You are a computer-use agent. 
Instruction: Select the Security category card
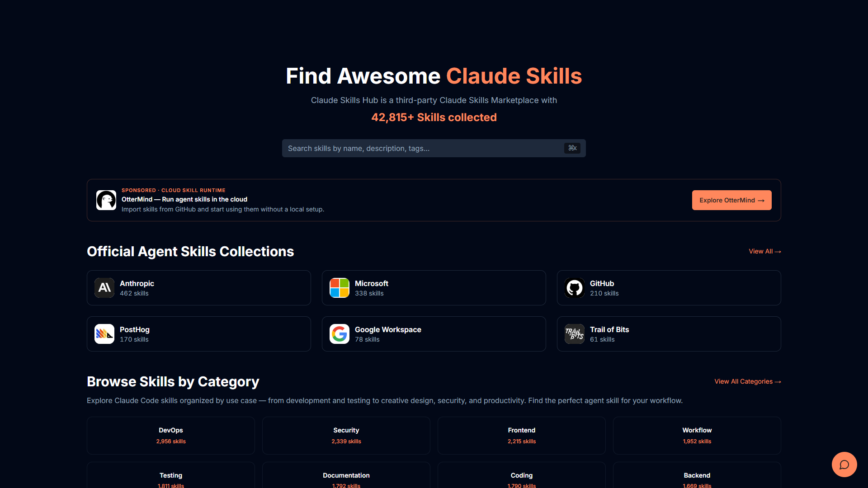coord(346,436)
